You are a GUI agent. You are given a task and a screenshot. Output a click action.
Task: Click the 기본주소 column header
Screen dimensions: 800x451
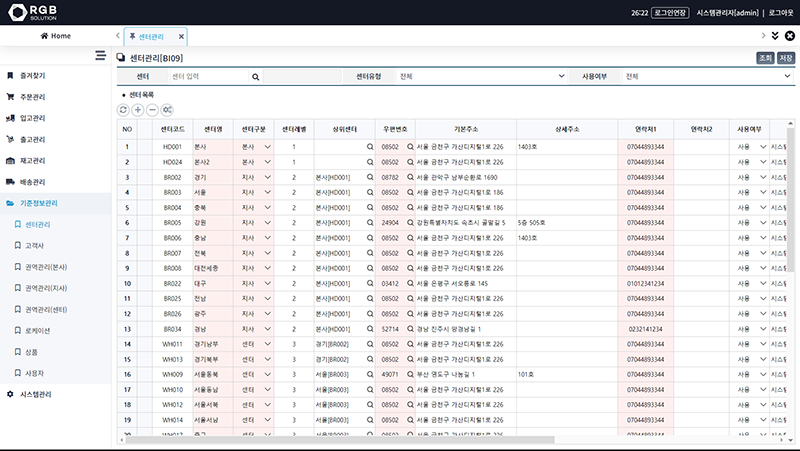tap(466, 130)
